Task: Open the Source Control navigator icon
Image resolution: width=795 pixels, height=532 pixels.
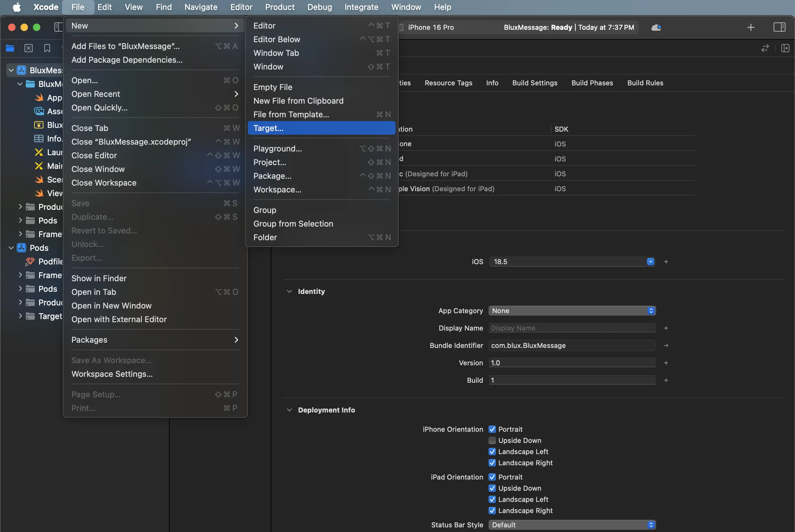Action: click(x=29, y=48)
